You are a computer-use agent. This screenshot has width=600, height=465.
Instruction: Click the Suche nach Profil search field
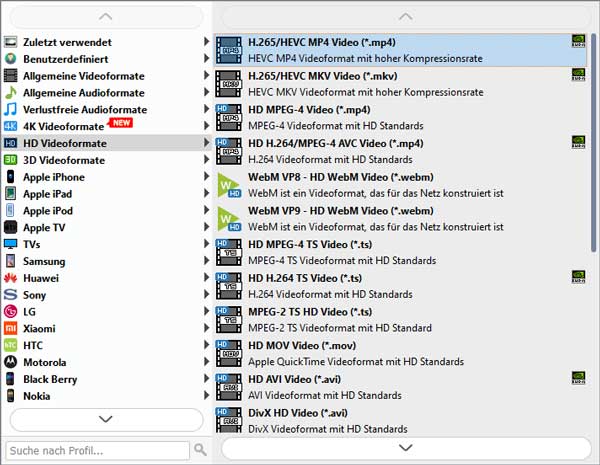click(x=98, y=450)
